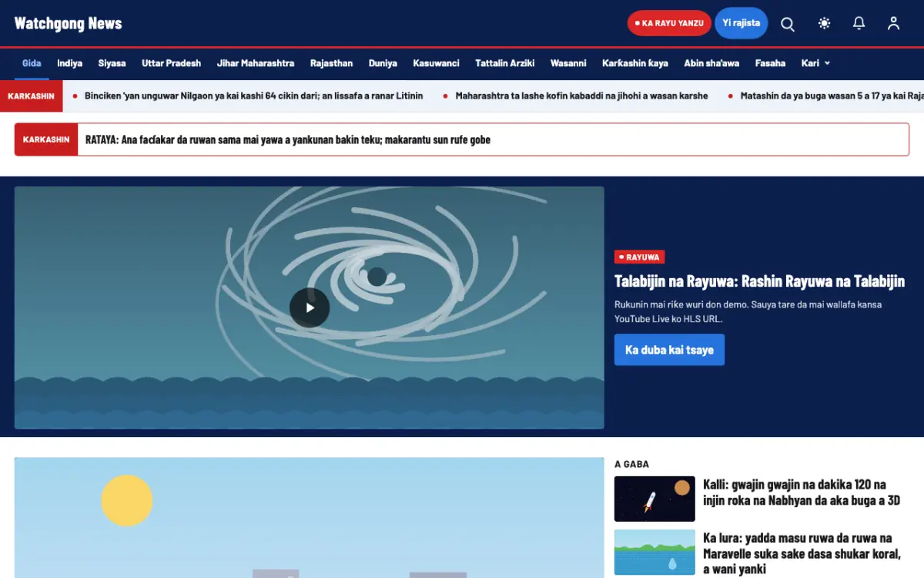The image size is (924, 578).
Task: Open the search icon in header
Action: tap(788, 23)
